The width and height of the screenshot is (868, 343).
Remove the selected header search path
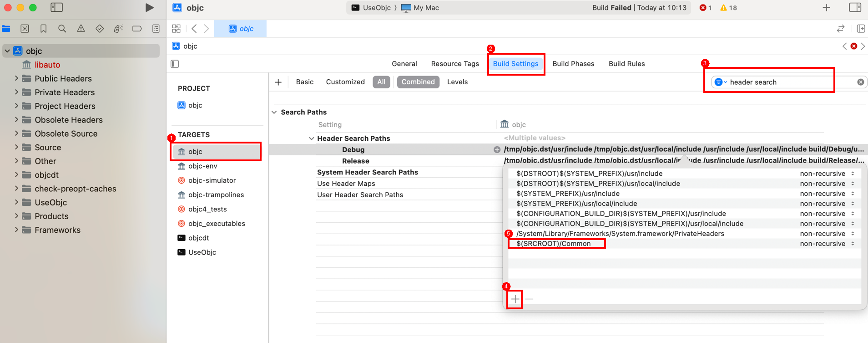[x=529, y=299]
